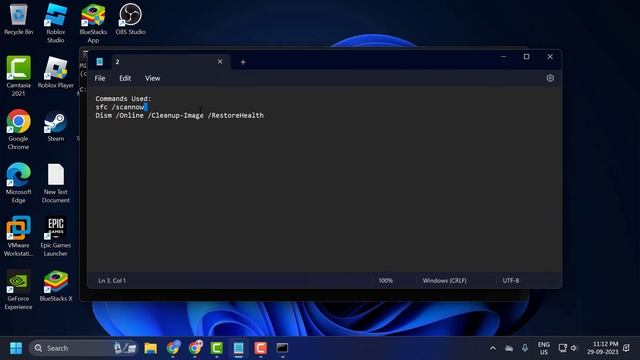Image resolution: width=640 pixels, height=360 pixels.
Task: Switch to Notepad on the taskbar
Action: tap(239, 348)
